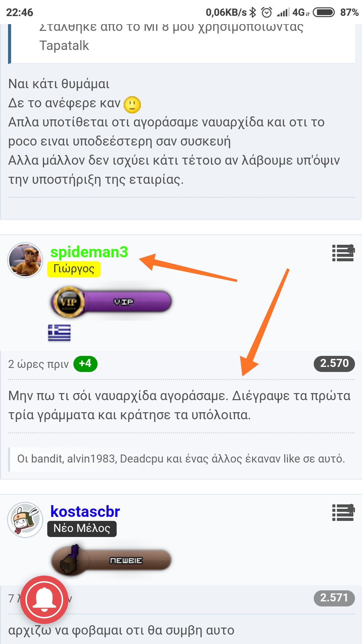Image resolution: width=362 pixels, height=644 pixels.
Task: Open kostascbr post options menu icon
Action: coord(343,513)
